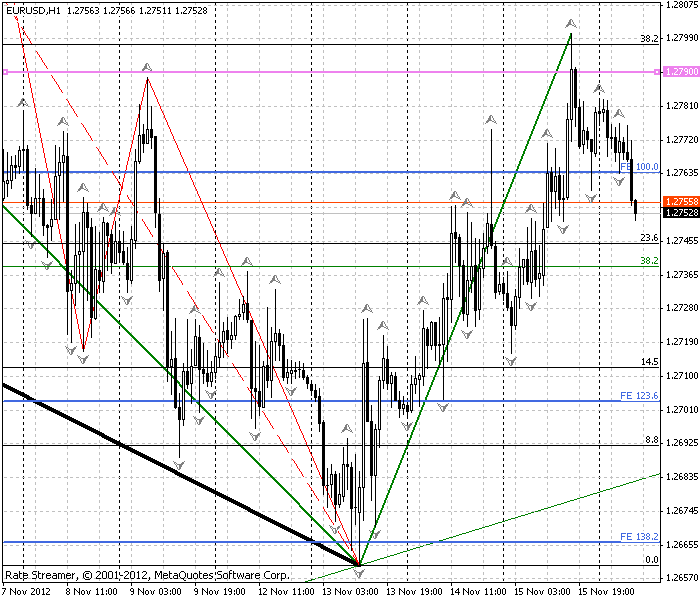Click the black 1.27528 current price label
Image resolution: width=700 pixels, height=600 pixels.
coord(681,212)
